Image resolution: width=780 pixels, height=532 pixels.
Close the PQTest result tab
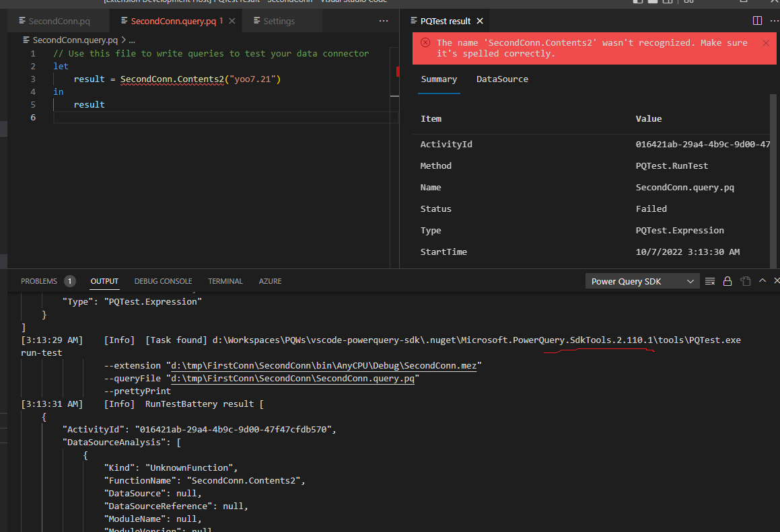point(480,21)
